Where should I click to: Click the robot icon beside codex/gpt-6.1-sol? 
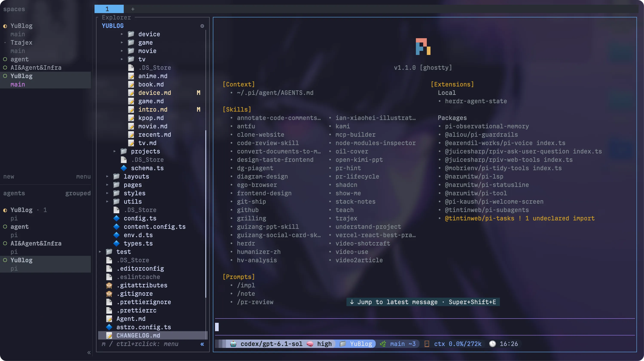(233, 344)
